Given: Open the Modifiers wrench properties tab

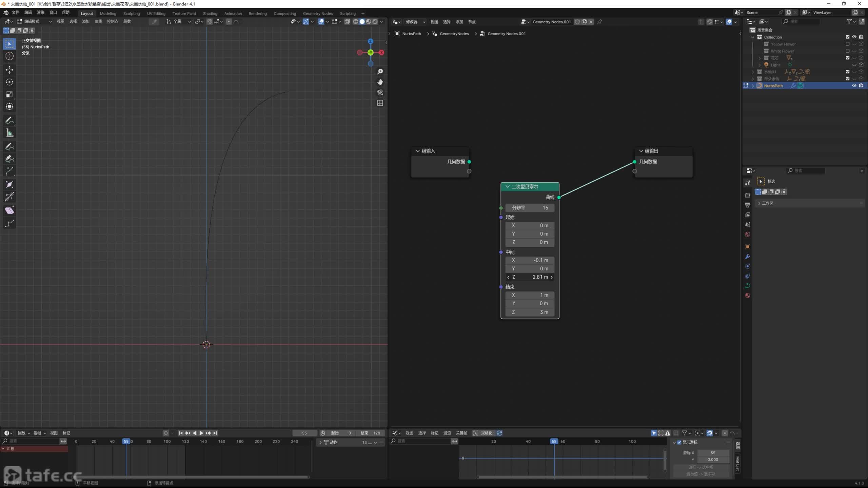Looking at the screenshot, I should point(748,257).
